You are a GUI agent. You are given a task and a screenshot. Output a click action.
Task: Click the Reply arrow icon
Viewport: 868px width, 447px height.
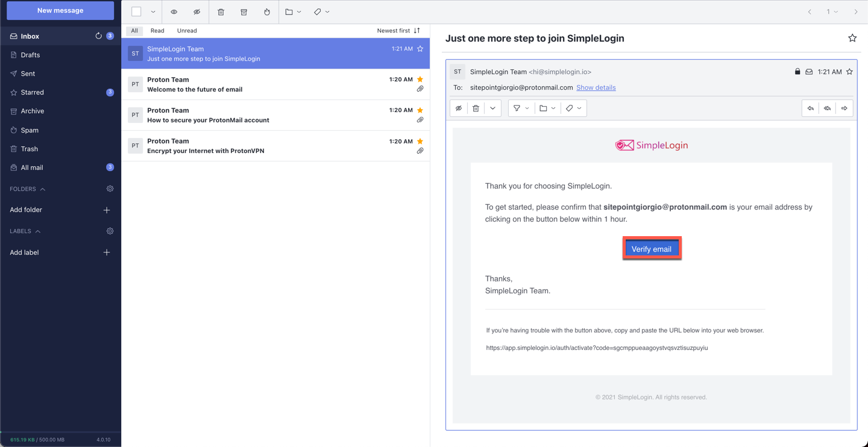[811, 108]
